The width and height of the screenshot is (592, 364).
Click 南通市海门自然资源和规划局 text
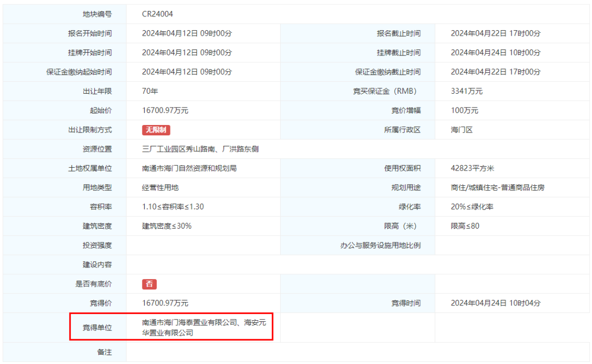pos(189,168)
